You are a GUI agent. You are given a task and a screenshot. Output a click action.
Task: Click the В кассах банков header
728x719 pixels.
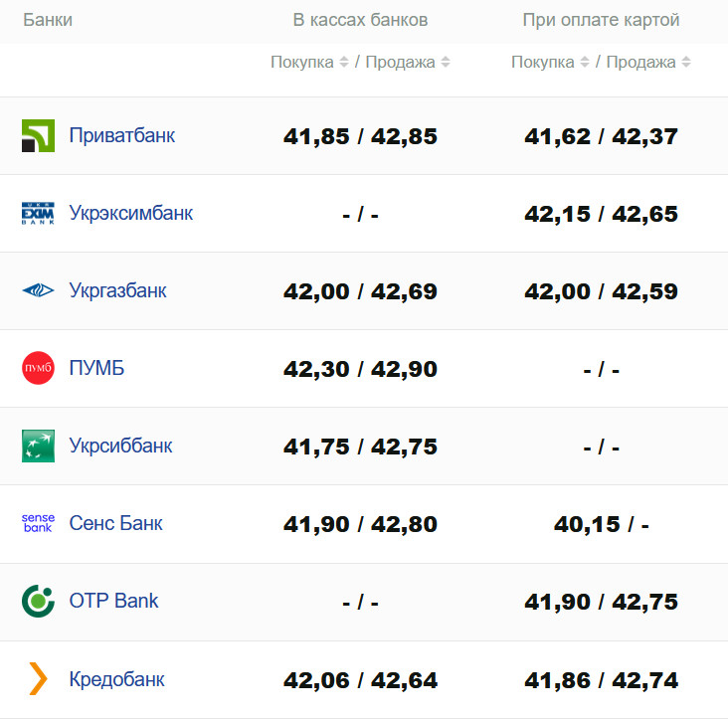(360, 20)
